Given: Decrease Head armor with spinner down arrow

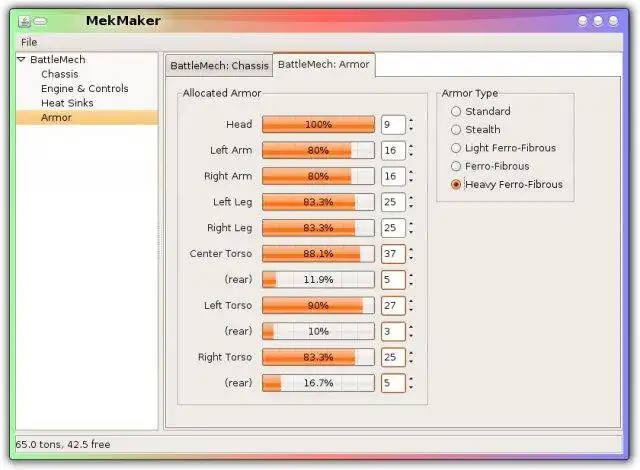Looking at the screenshot, I should point(411,129).
